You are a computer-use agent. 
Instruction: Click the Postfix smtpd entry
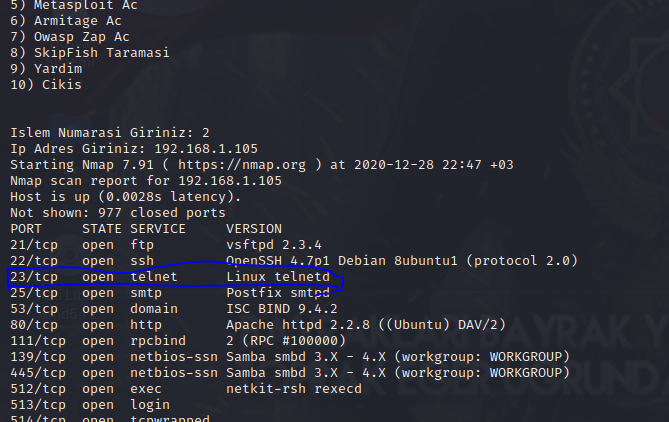(x=278, y=293)
